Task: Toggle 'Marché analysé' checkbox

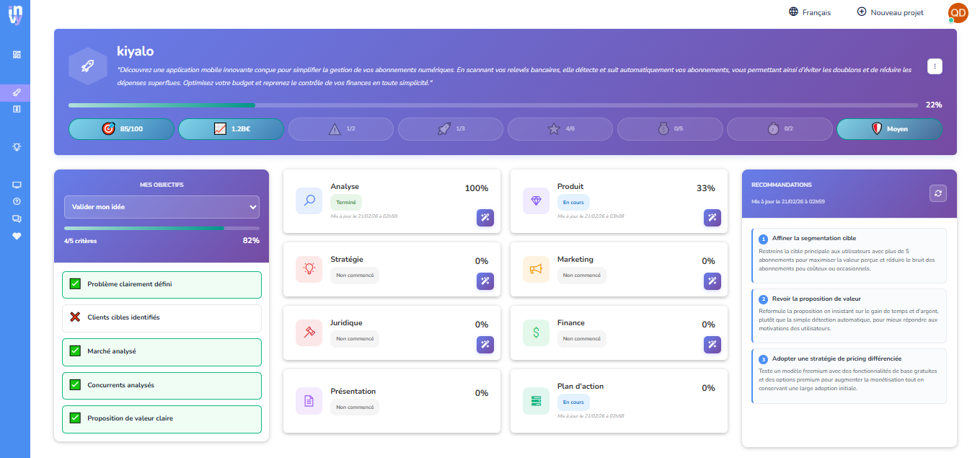Action: [x=75, y=351]
